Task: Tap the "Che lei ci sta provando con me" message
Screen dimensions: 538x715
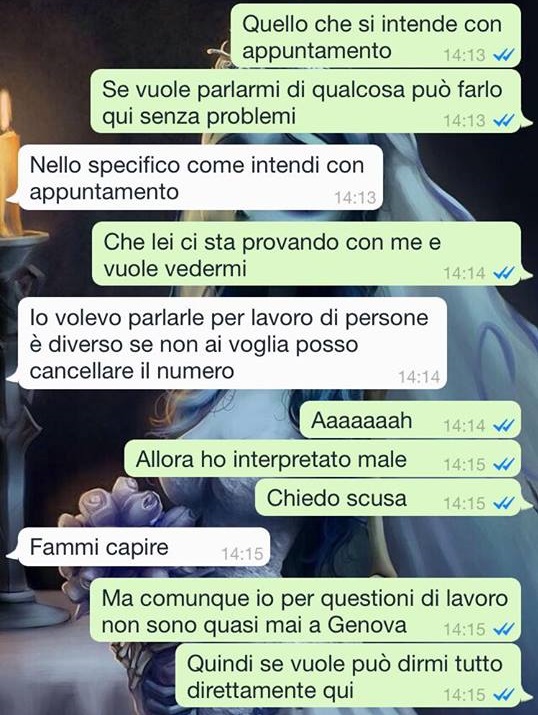Action: click(x=306, y=254)
